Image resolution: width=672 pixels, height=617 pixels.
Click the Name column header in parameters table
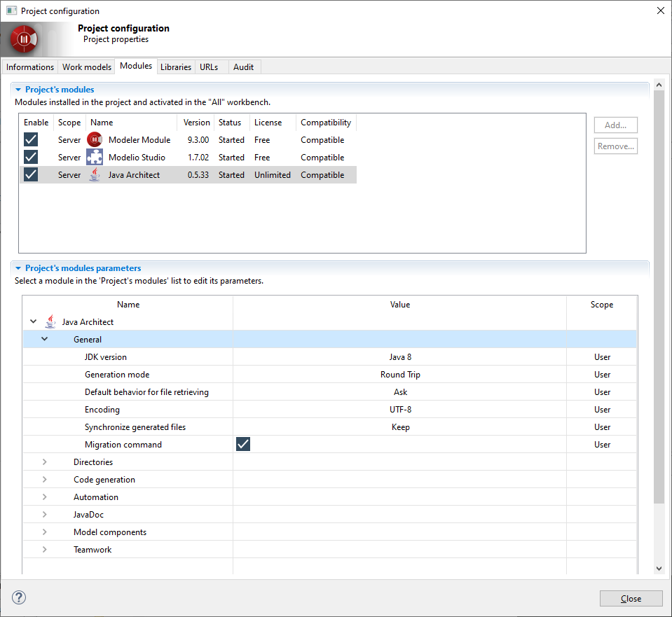click(128, 305)
